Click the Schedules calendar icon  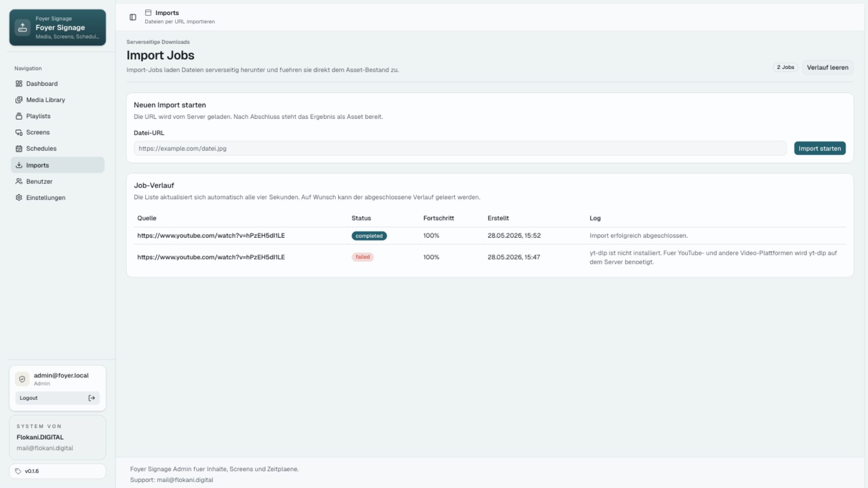19,149
